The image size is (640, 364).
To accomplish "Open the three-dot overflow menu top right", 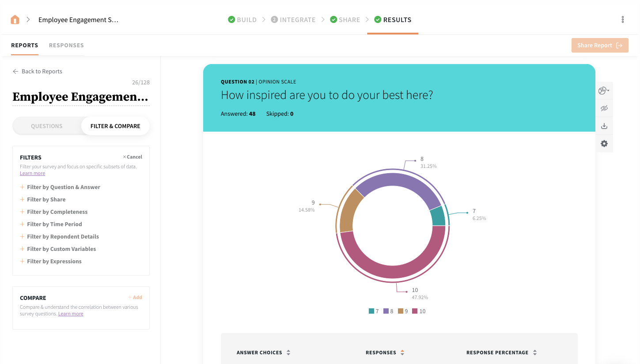I will point(622,19).
